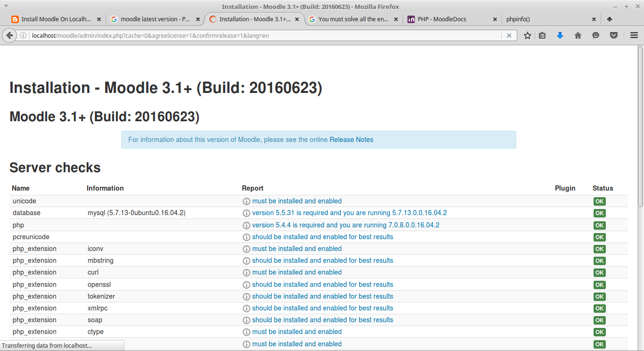This screenshot has height=351, width=644.
Task: Click the OK status in the unicode row
Action: pyautogui.click(x=599, y=201)
